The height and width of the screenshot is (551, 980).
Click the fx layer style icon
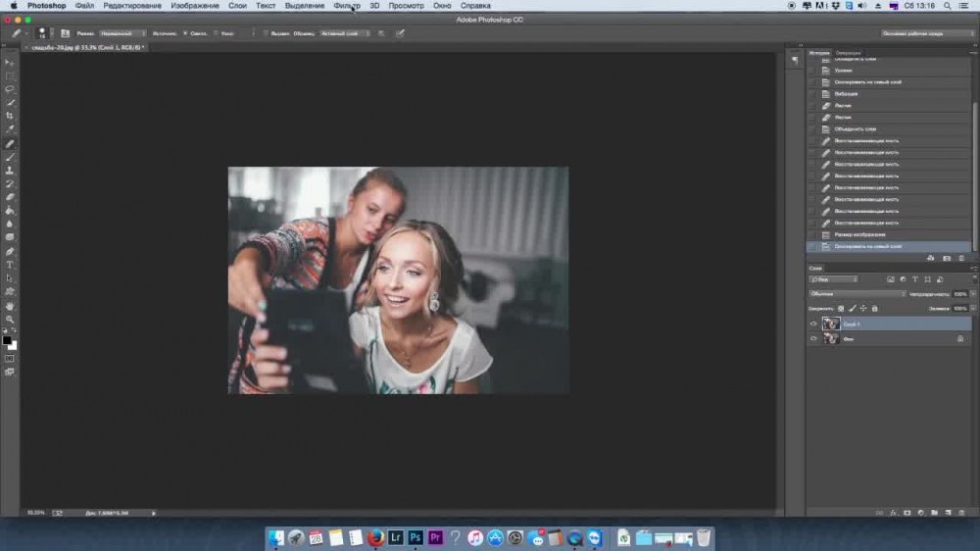coord(894,512)
